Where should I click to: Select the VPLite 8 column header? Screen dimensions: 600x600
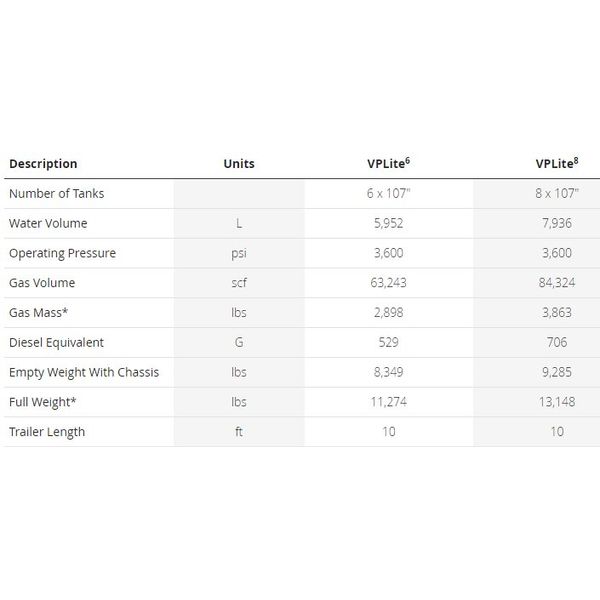pyautogui.click(x=558, y=163)
